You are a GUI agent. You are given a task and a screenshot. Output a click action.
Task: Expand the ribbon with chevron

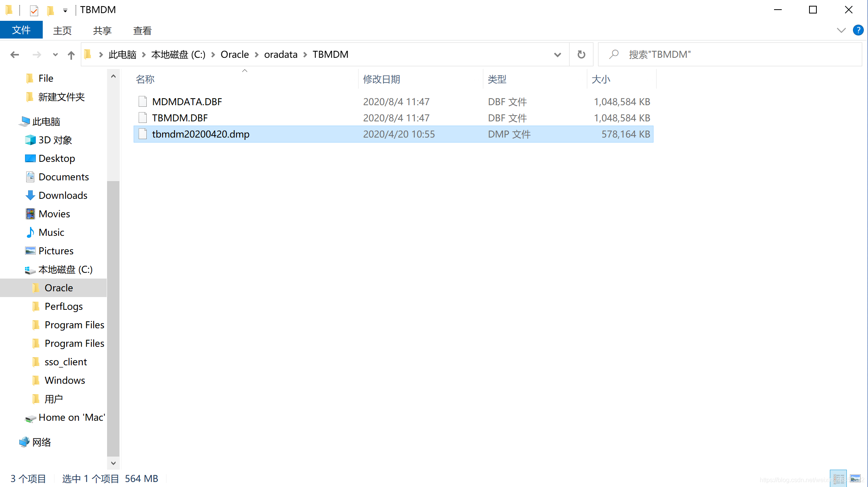tap(841, 30)
